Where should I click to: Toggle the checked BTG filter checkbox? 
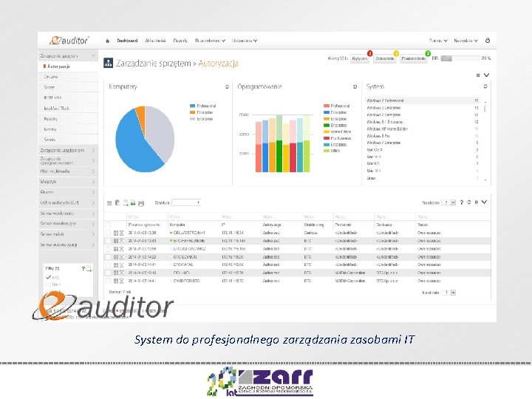click(x=48, y=278)
